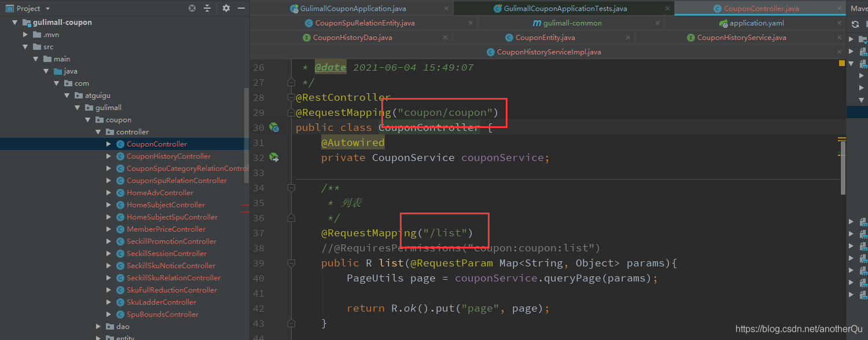Click the @RestController annotation text
The width and height of the screenshot is (868, 340).
[x=343, y=97]
